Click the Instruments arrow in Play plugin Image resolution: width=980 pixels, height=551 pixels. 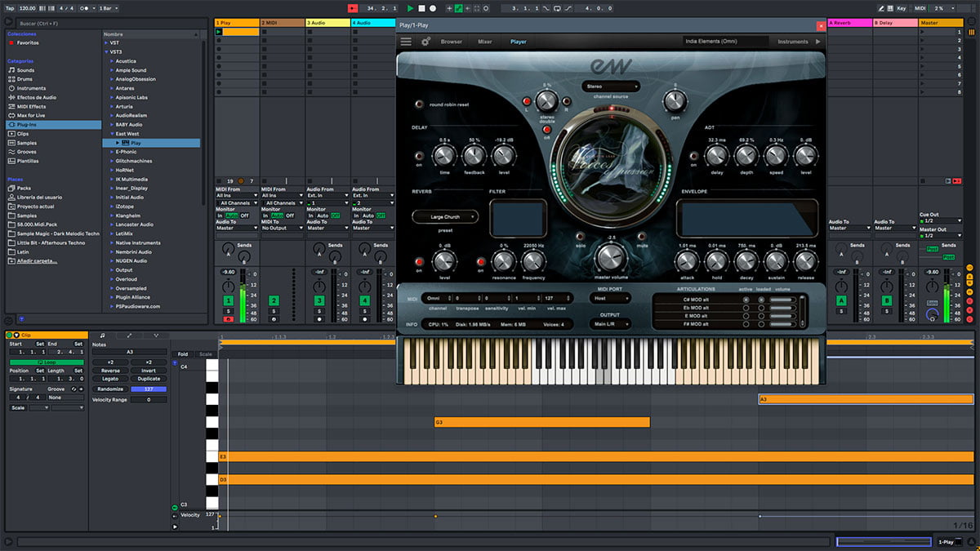click(818, 42)
